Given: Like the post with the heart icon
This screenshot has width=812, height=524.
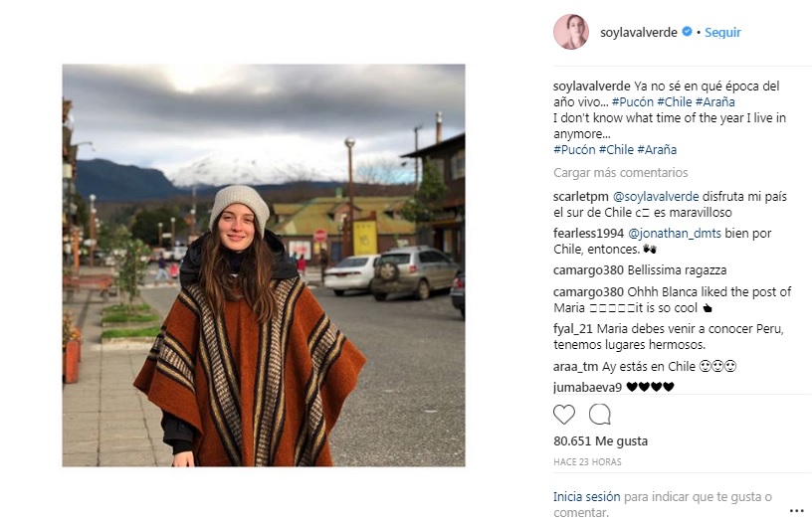Looking at the screenshot, I should click(x=564, y=415).
